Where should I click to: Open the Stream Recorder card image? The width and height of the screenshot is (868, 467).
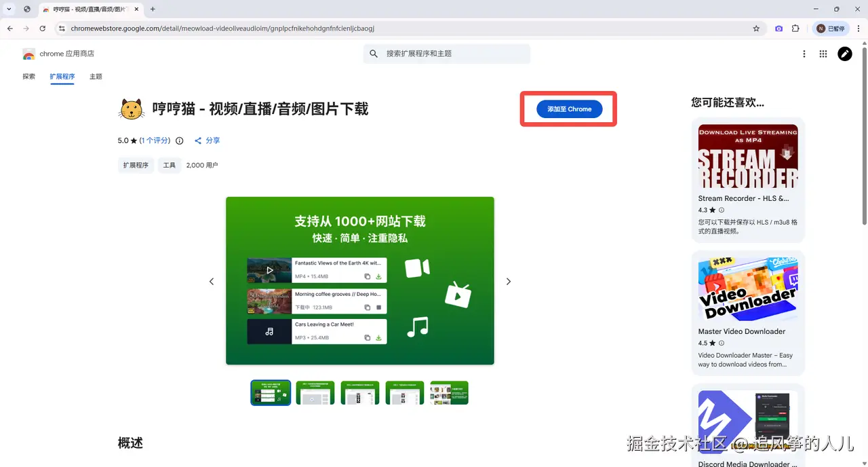point(748,156)
